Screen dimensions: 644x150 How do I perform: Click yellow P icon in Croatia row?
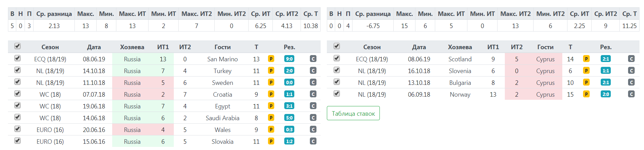[x=271, y=94]
